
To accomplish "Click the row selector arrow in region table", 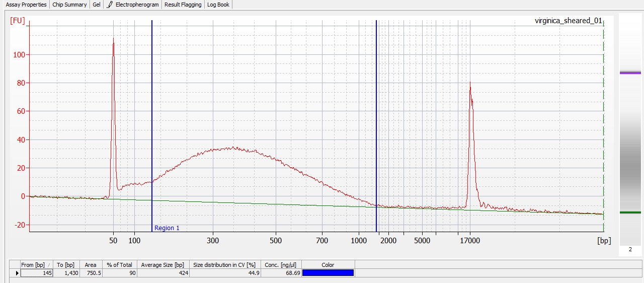I will click(18, 273).
